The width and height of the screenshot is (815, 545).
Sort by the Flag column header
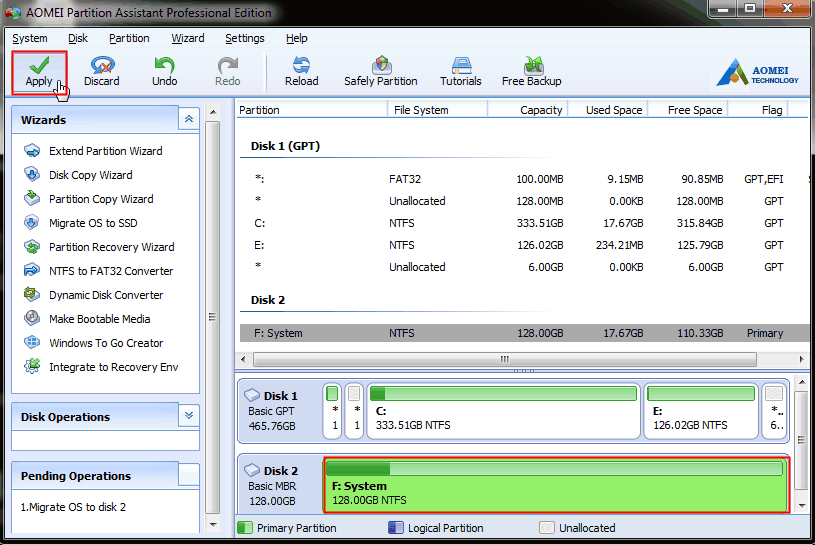pyautogui.click(x=758, y=110)
